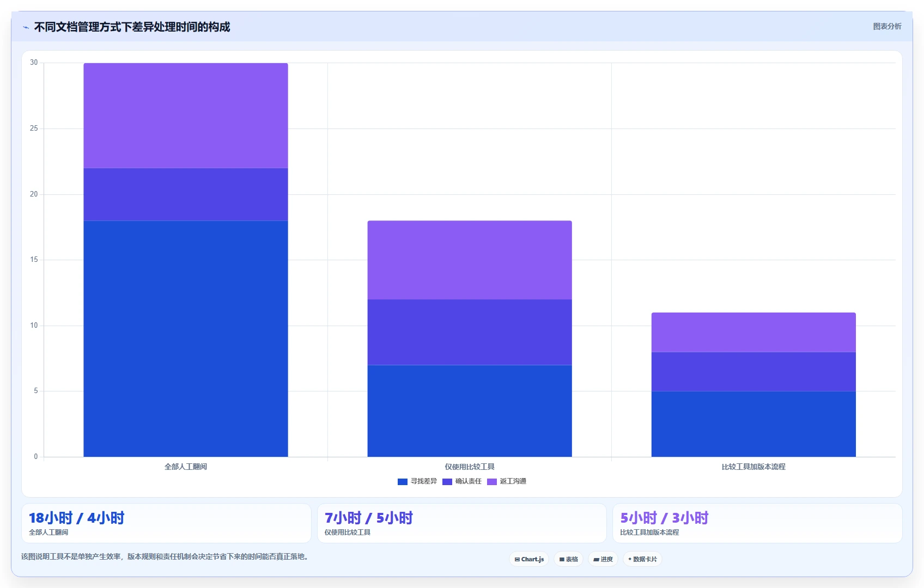
Task: Click the 比较工具加版本流程 x-axis label
Action: point(753,467)
